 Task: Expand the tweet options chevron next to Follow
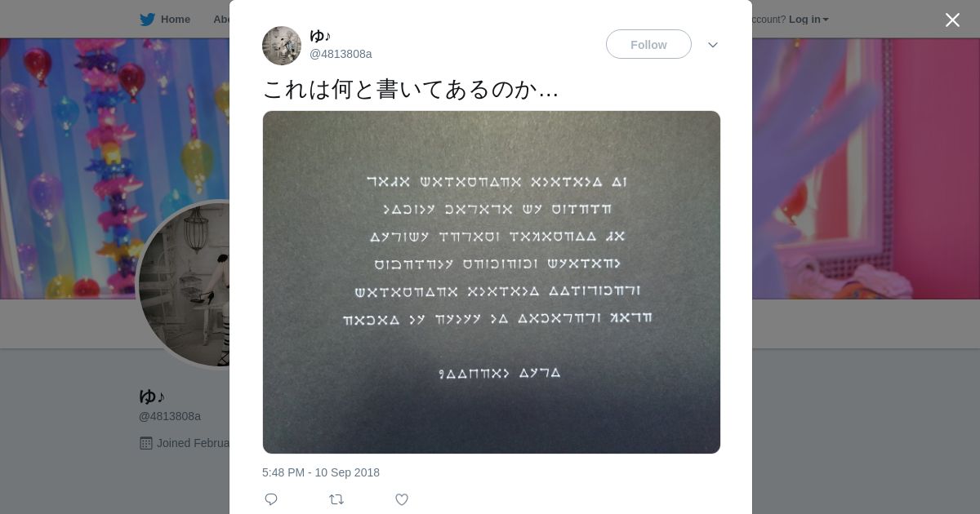coord(712,45)
